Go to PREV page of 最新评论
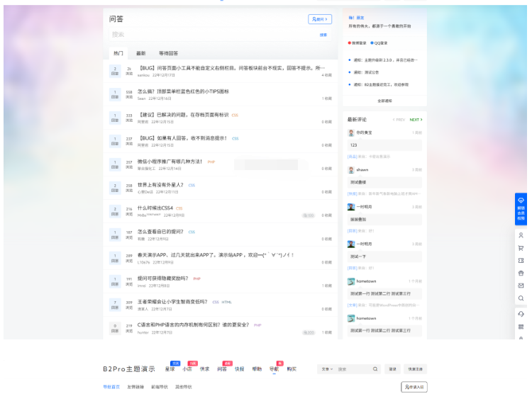Viewport: 532px width, 394px height. click(399, 120)
